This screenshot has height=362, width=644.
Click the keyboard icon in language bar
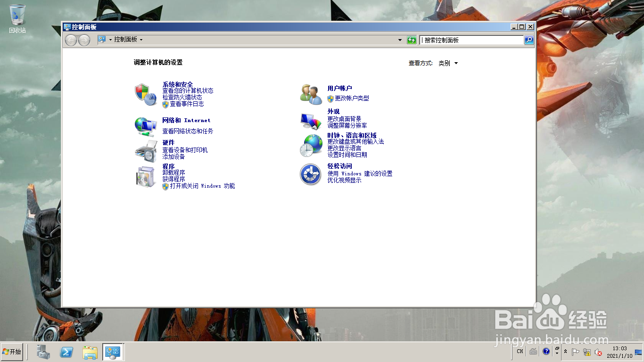[533, 351]
